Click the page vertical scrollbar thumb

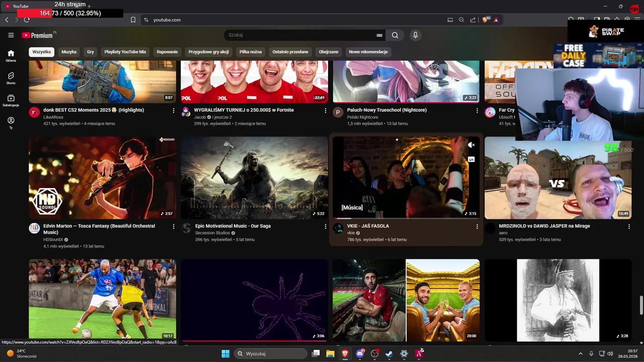tap(641, 305)
